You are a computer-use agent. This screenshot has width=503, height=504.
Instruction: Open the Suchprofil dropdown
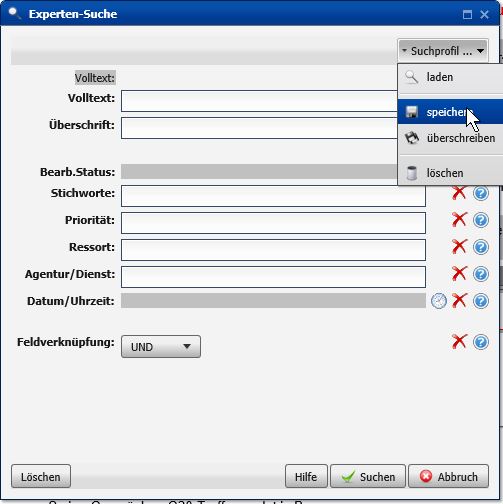(x=443, y=51)
